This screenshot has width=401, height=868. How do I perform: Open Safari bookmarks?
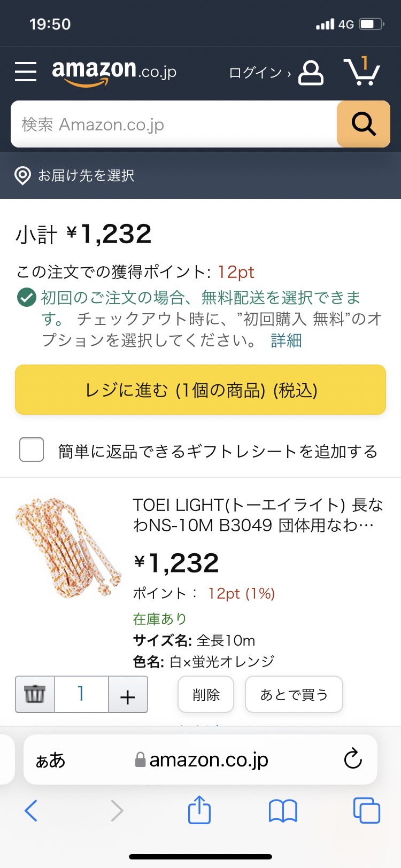pos(283,811)
